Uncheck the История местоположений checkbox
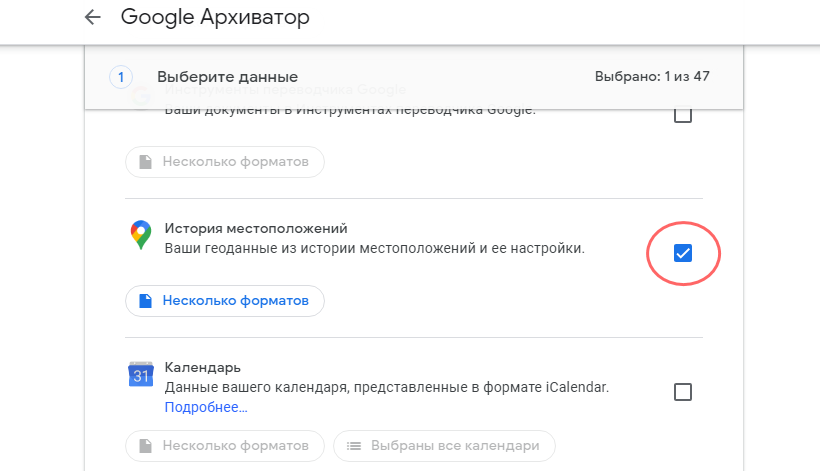The width and height of the screenshot is (820, 471). (682, 254)
